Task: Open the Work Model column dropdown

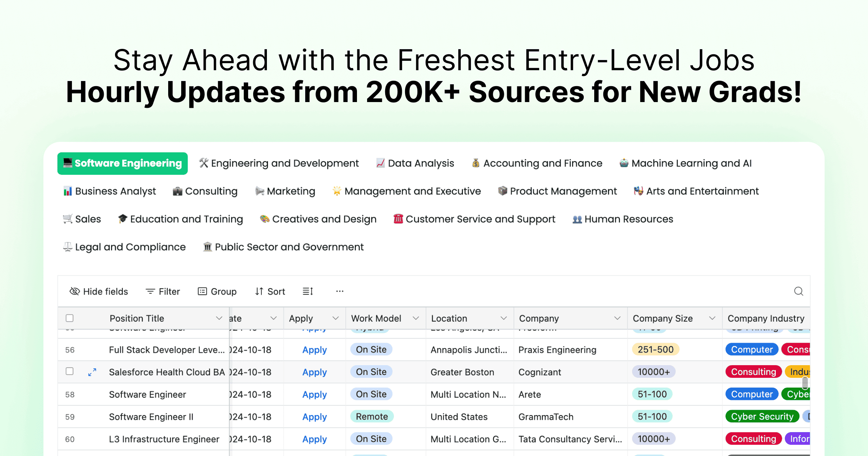Action: (415, 318)
